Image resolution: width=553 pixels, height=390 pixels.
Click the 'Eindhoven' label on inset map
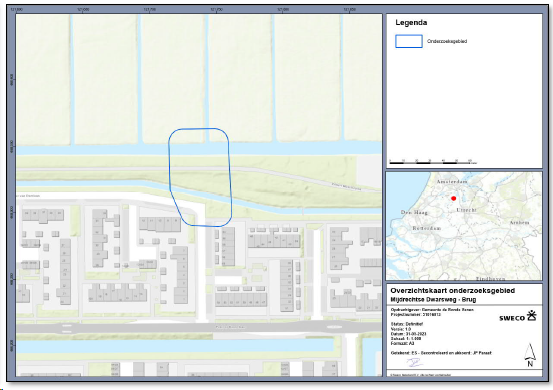point(491,279)
